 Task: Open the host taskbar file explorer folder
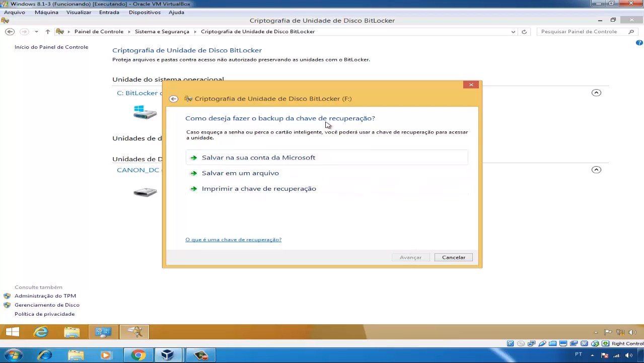76,355
